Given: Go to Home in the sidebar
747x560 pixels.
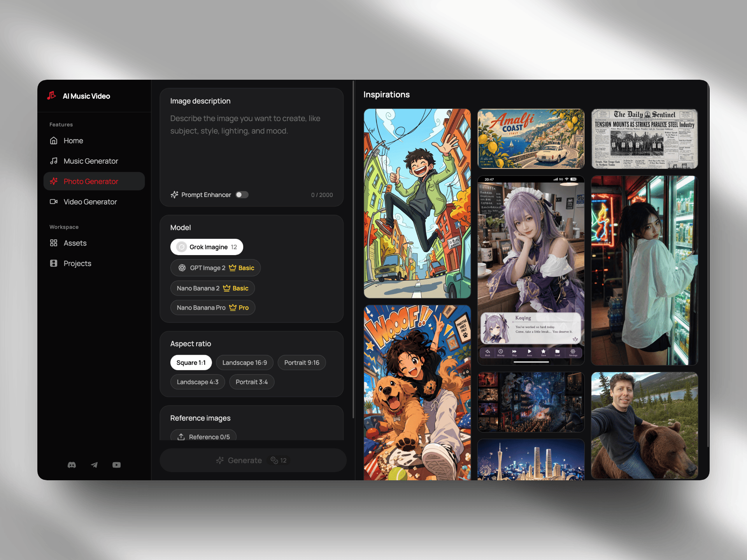Looking at the screenshot, I should pos(94,140).
